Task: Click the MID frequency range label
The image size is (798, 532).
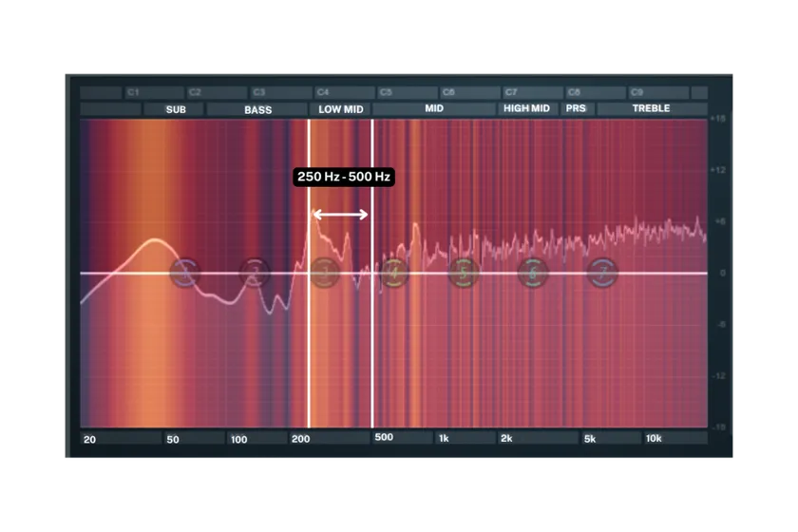Action: click(x=434, y=108)
